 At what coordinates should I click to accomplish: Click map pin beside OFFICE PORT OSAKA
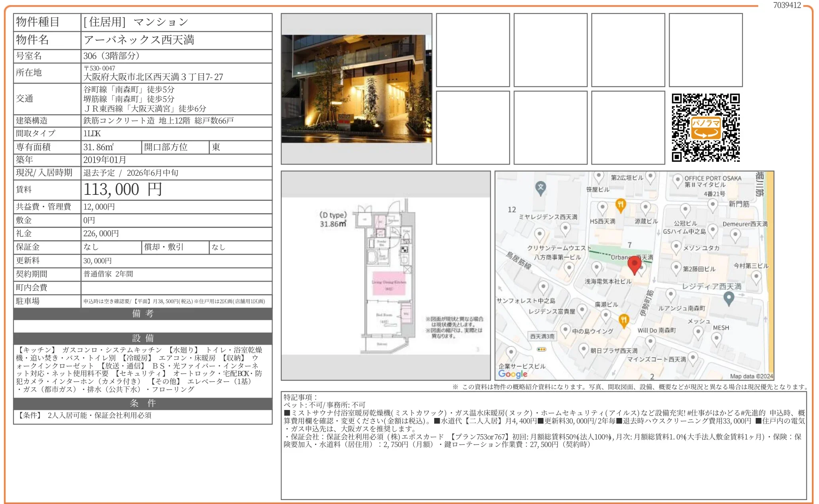[x=678, y=180]
